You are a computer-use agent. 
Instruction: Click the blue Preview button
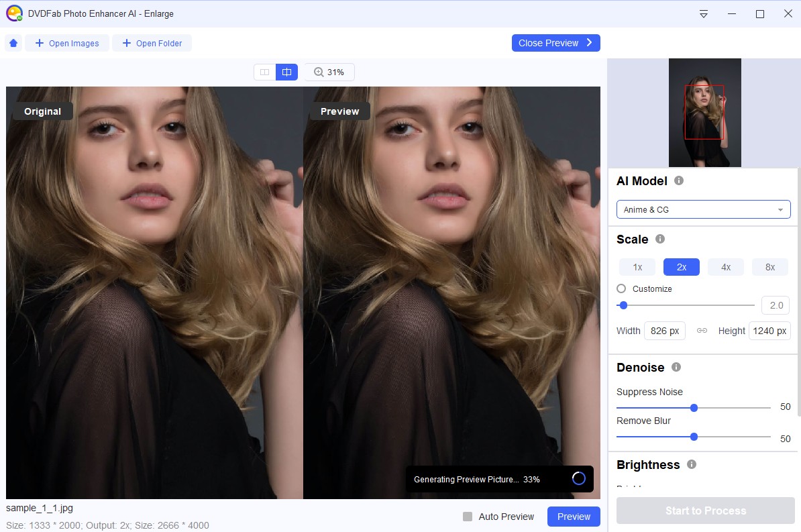click(574, 516)
